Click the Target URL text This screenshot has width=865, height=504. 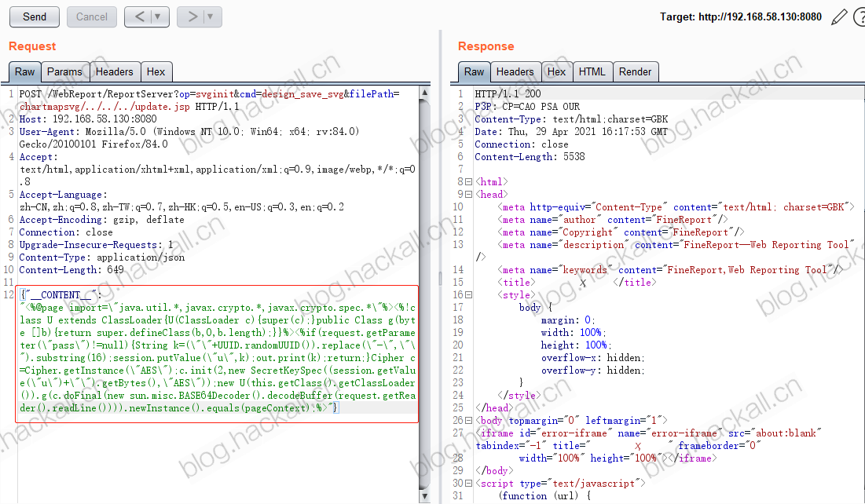(x=740, y=17)
